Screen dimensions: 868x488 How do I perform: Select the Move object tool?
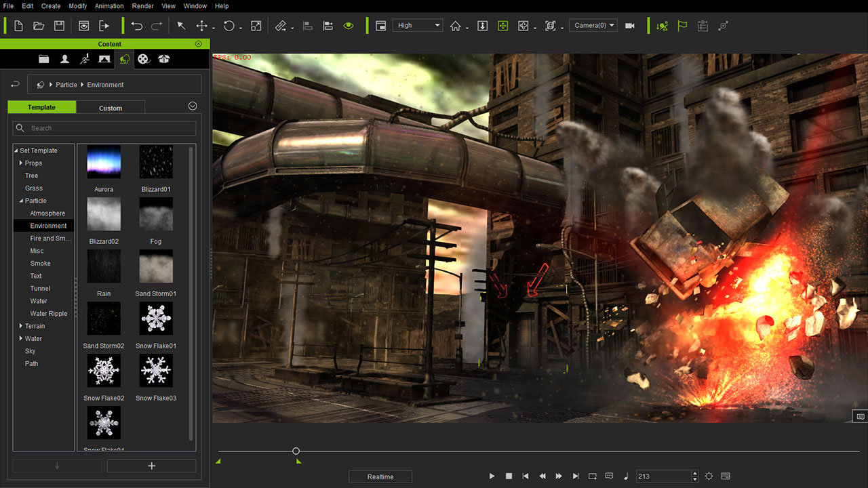point(201,26)
